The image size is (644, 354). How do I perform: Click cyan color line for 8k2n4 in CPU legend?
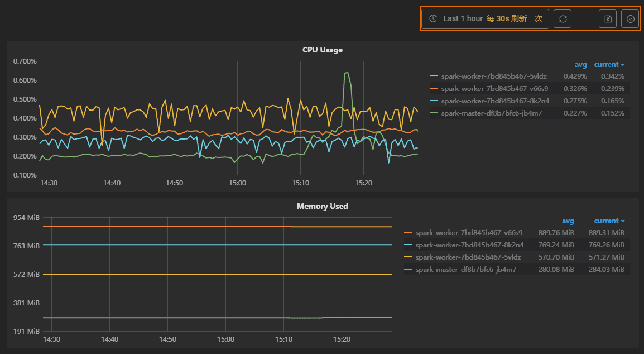434,101
